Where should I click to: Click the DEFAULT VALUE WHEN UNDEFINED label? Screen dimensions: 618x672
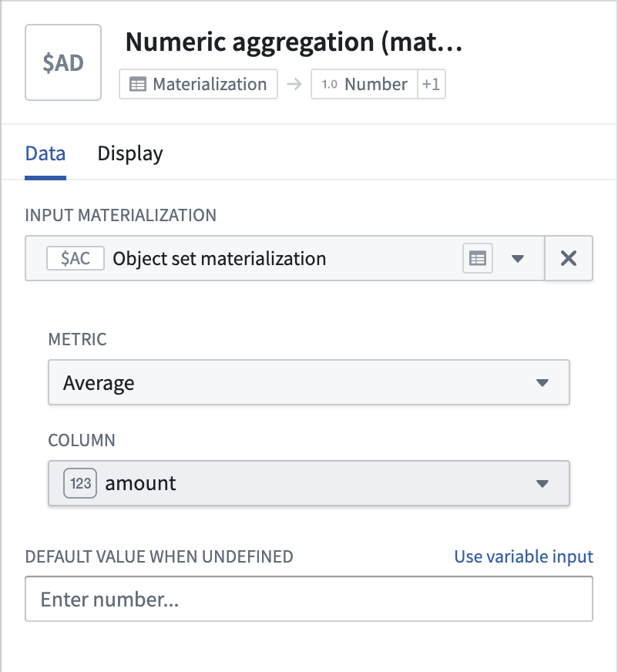159,556
